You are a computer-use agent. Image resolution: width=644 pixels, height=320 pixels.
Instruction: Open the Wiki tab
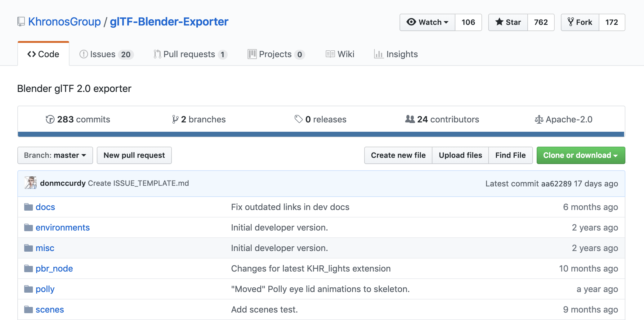tap(340, 54)
